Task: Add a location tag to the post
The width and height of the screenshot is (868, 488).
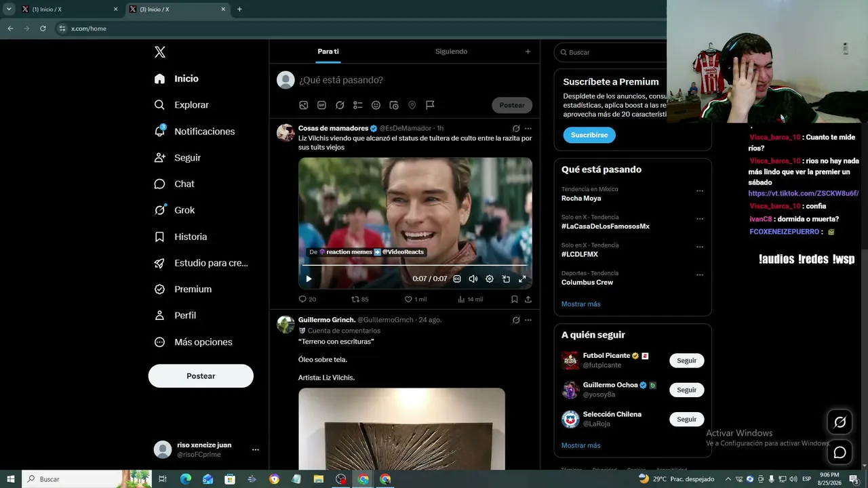Action: [412, 105]
